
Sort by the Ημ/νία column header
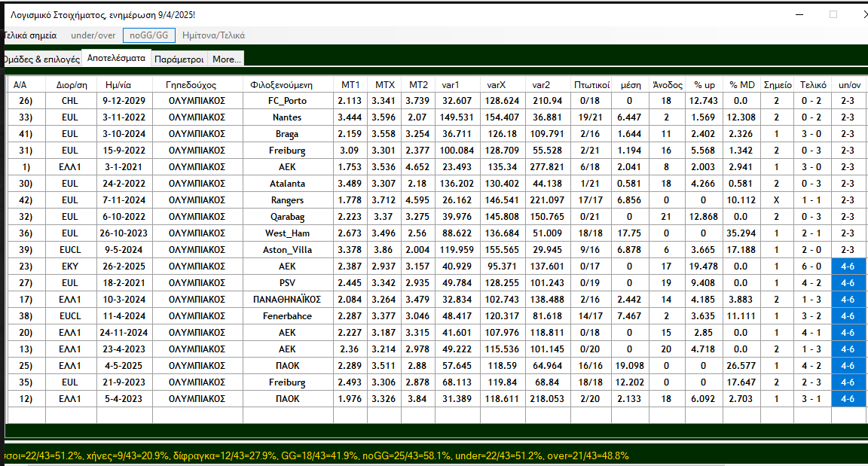pos(124,85)
